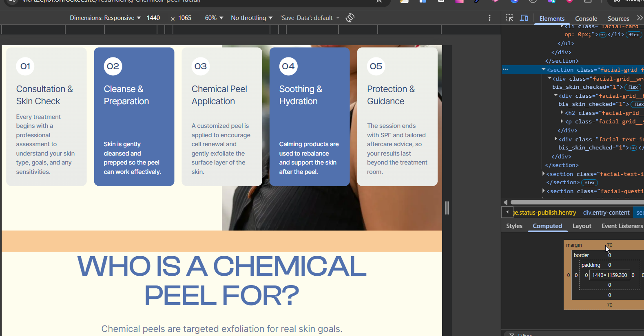Toggle the device toolbar icon
Screen dimensions: 644x336
coord(524,18)
